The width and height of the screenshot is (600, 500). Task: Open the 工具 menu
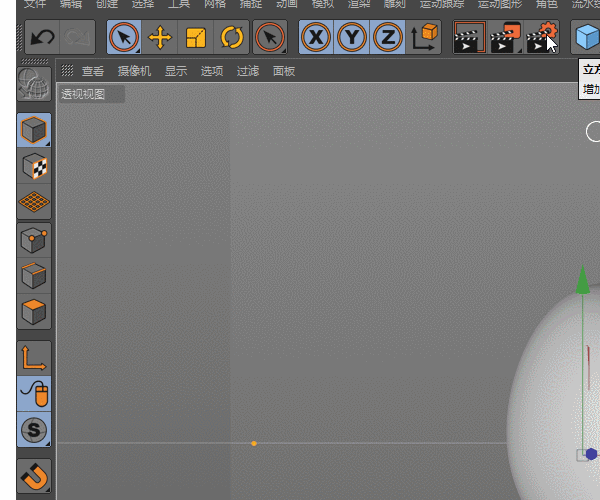(x=179, y=4)
